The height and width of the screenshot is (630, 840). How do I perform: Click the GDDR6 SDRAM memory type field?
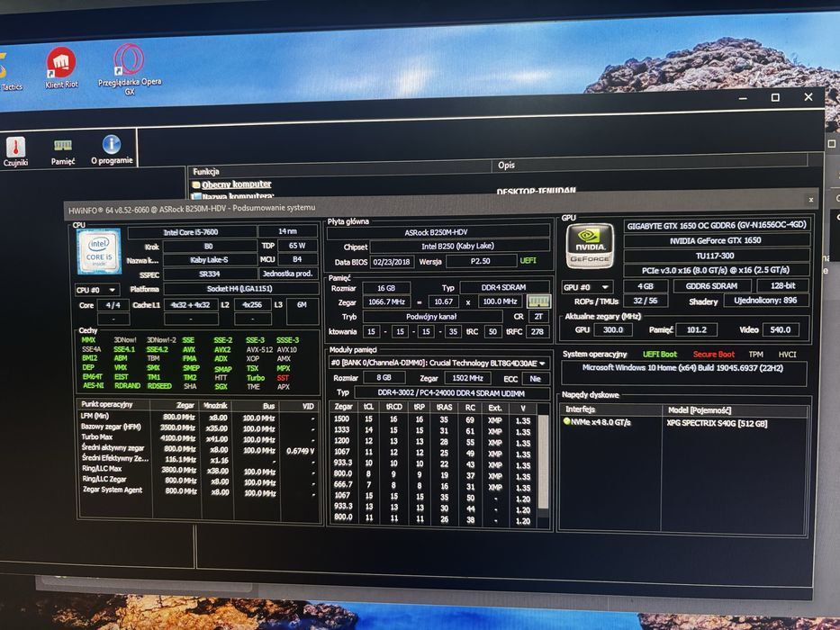[711, 286]
